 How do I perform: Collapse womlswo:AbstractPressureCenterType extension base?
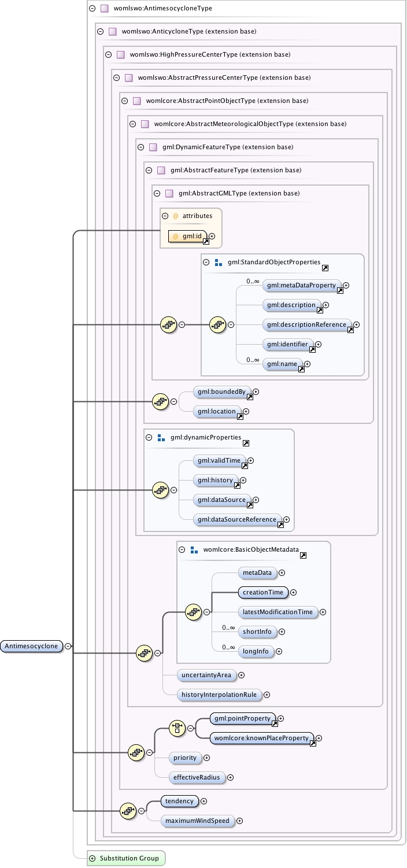[x=116, y=77]
